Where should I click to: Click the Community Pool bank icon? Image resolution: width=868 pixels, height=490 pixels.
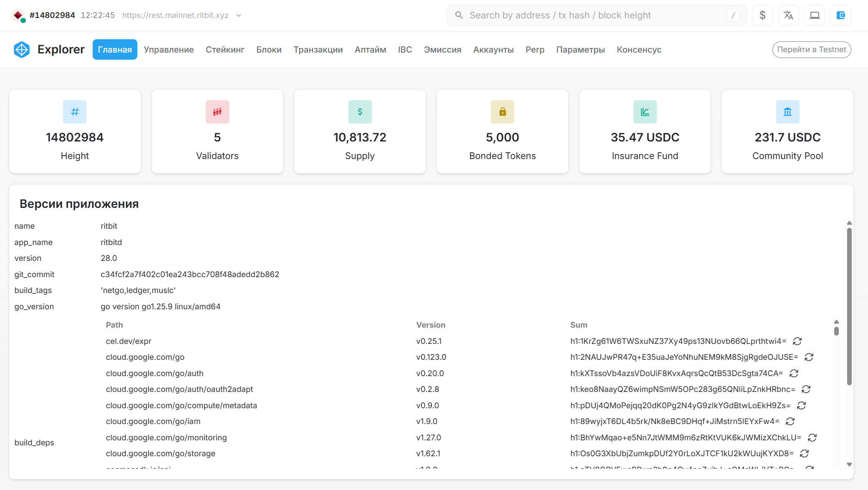click(787, 112)
